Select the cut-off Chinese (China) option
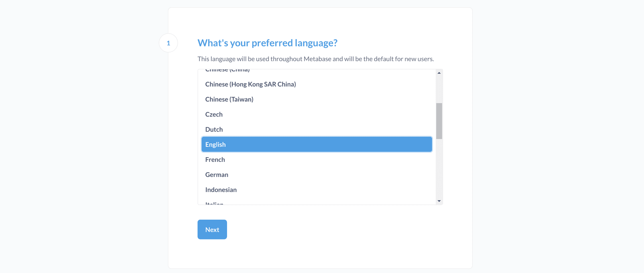 pos(227,71)
